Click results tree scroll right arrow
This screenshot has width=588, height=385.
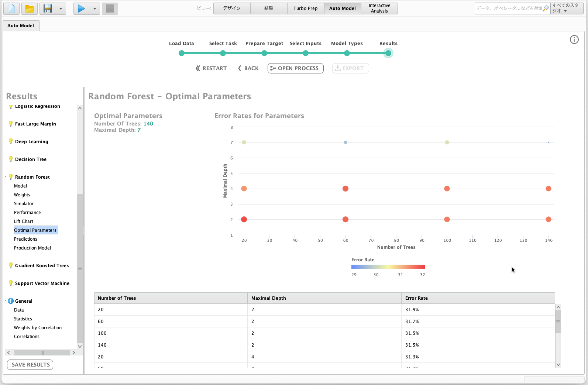[74, 353]
